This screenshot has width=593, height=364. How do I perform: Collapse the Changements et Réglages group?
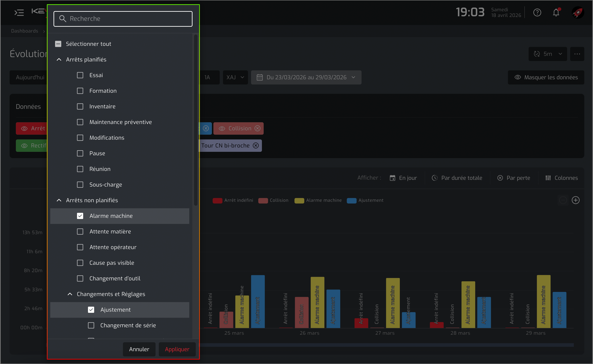pyautogui.click(x=70, y=294)
